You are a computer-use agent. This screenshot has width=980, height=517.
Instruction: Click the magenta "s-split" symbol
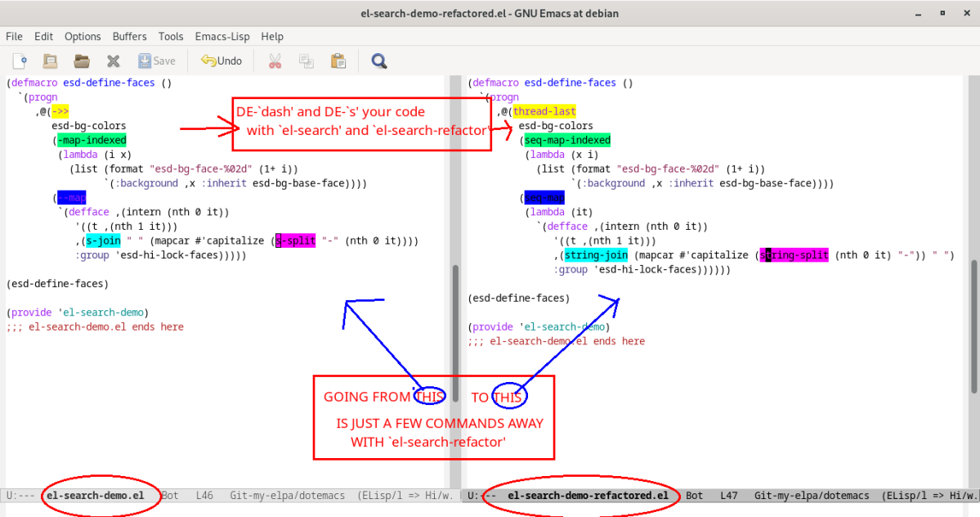pos(296,241)
